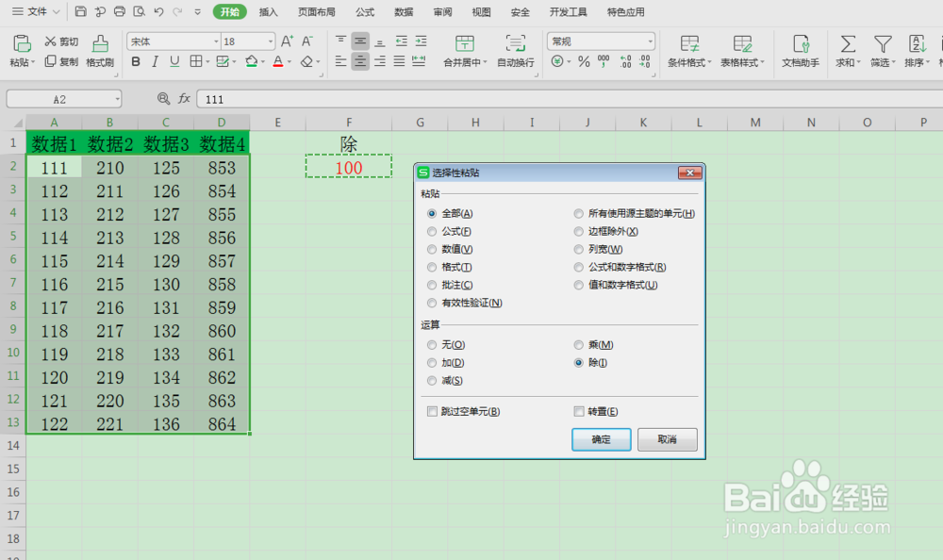Expand the font color dropdown arrow
Screen dimensions: 943x560
[x=290, y=61]
